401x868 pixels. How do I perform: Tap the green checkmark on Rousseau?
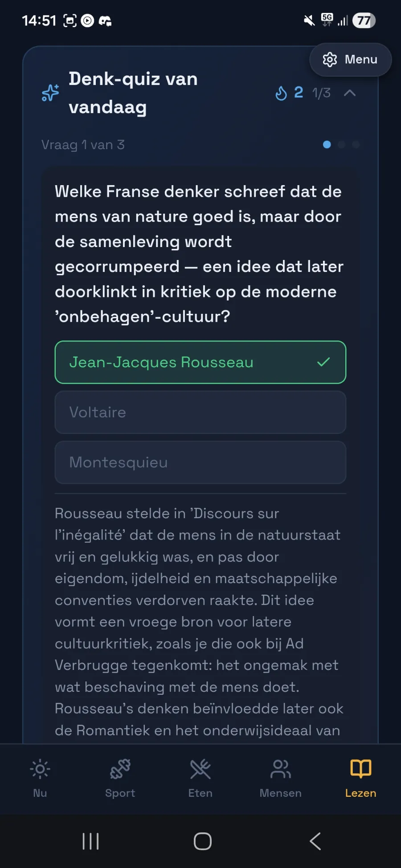(x=323, y=362)
